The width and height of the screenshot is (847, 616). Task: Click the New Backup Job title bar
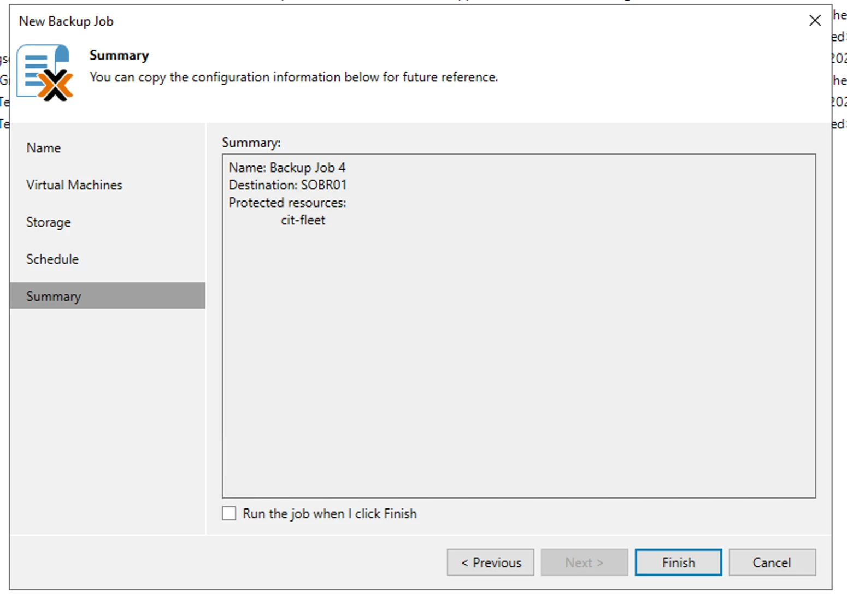[66, 21]
